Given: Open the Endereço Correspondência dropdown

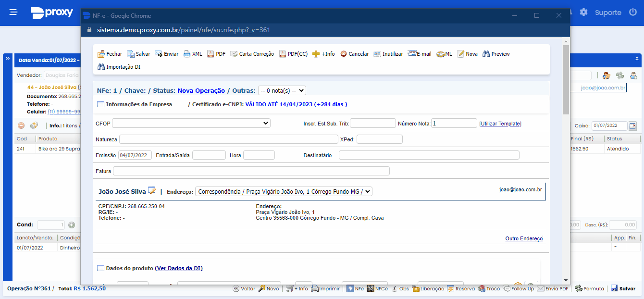Looking at the screenshot, I should (284, 191).
